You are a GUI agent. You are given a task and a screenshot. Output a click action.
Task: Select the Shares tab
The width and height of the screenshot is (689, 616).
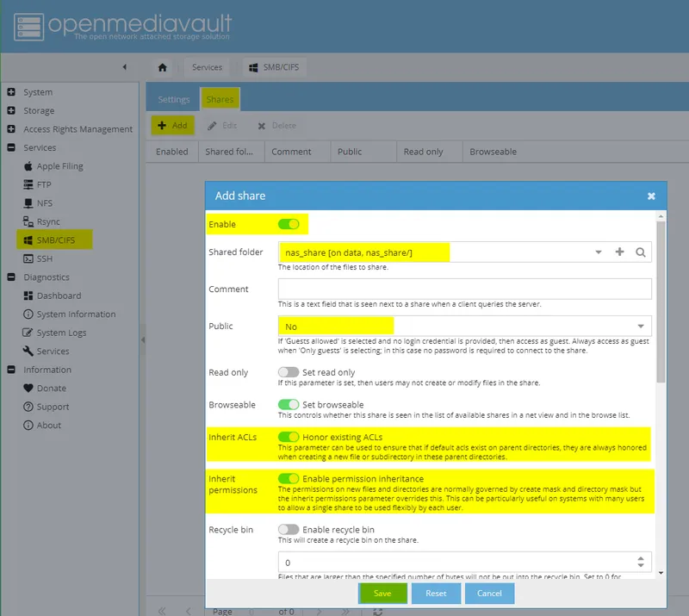tap(220, 99)
